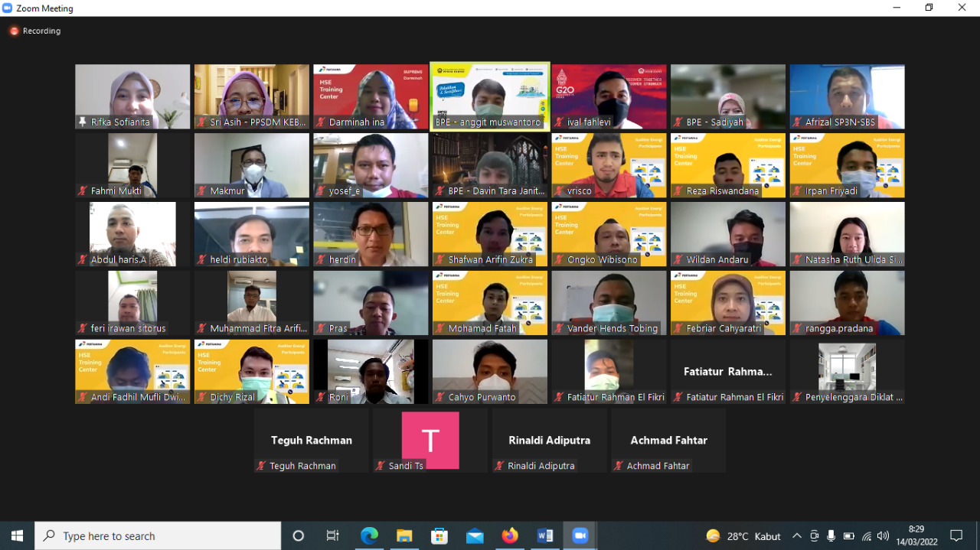
Task: Click the Meet Now tray icon
Action: pos(814,536)
